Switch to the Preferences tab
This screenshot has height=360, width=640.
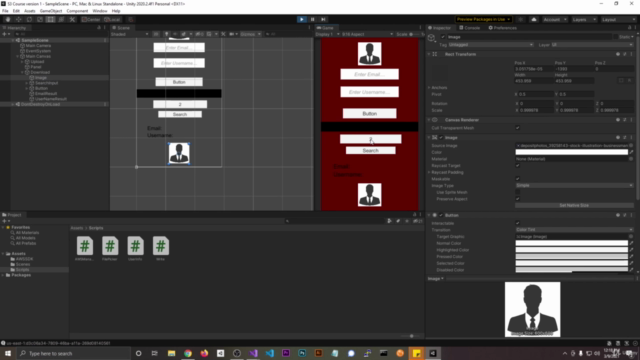(502, 28)
